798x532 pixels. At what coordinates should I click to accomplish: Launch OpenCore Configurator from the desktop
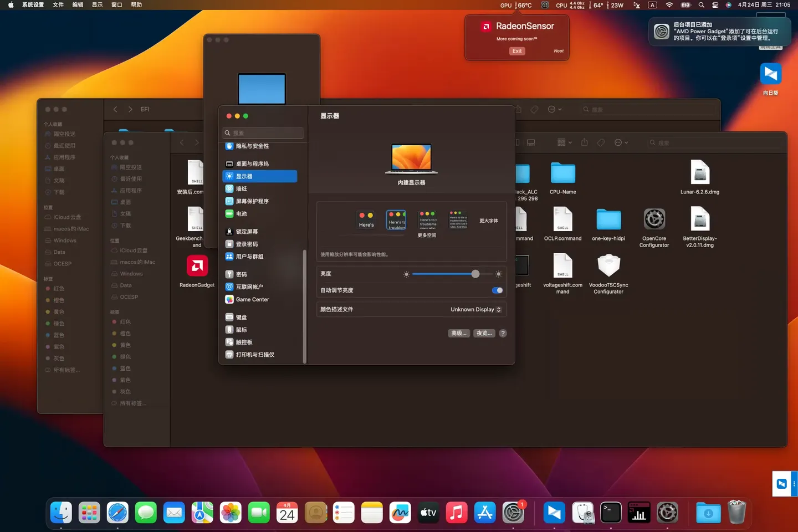click(x=654, y=219)
